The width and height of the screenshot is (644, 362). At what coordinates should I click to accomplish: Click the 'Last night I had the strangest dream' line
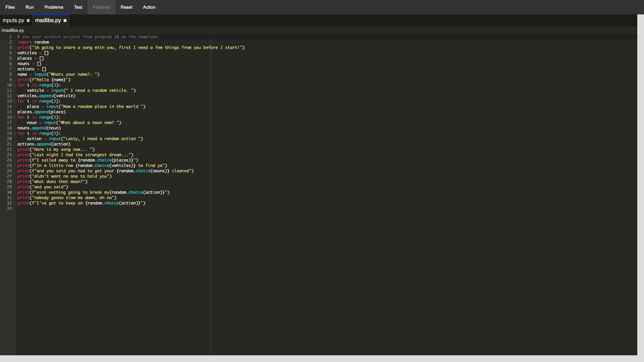tap(75, 155)
